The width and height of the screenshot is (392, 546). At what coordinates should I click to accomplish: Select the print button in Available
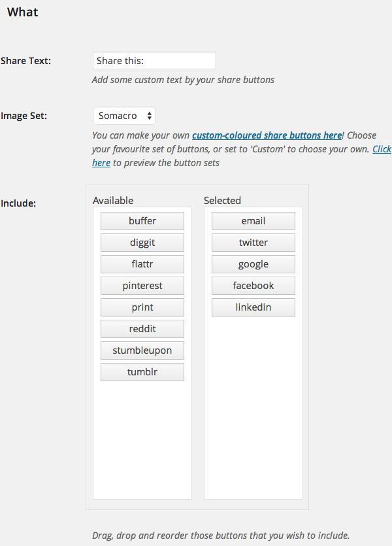pos(142,307)
